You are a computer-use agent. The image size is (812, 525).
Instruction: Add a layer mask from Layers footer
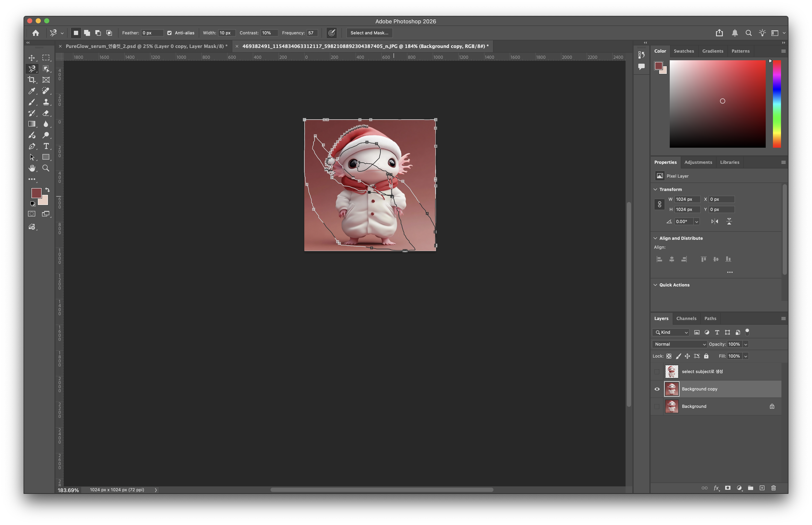[728, 488]
